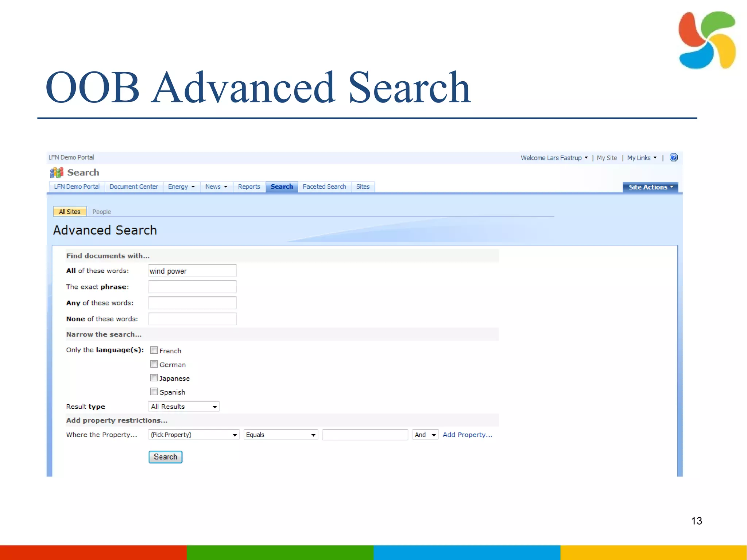Click the All of these words field
747x560 pixels.
192,271
